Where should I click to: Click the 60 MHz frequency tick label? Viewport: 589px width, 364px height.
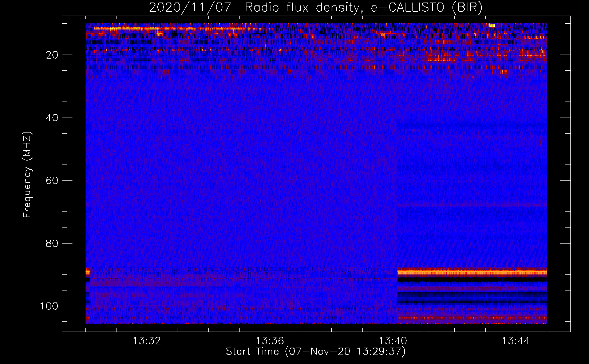tap(52, 181)
